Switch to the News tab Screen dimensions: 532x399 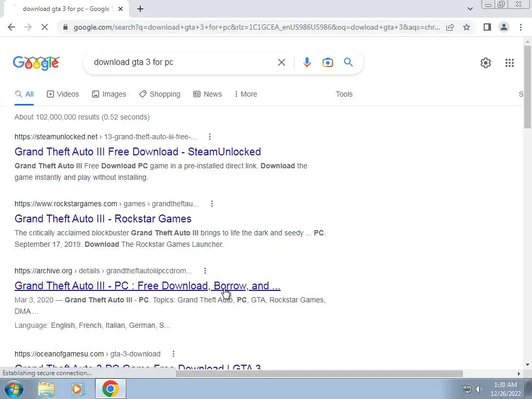[207, 94]
